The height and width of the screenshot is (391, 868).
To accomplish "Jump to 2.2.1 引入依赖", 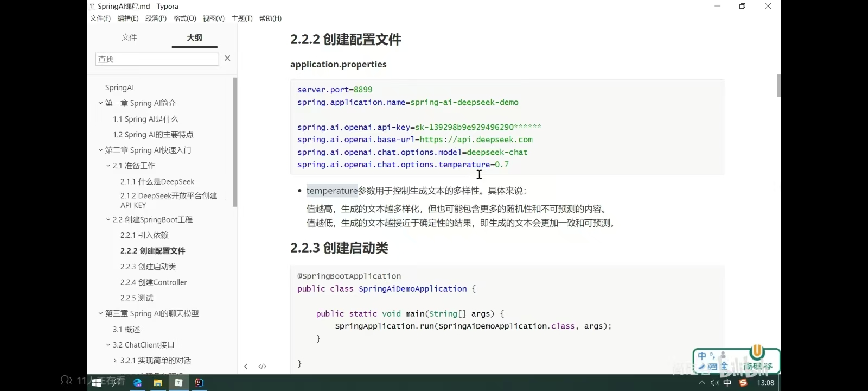I will coord(144,235).
